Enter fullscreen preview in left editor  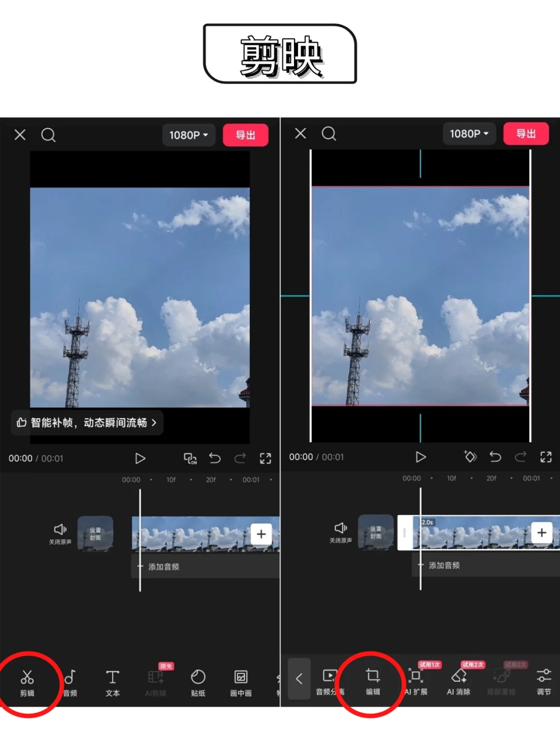click(x=265, y=458)
